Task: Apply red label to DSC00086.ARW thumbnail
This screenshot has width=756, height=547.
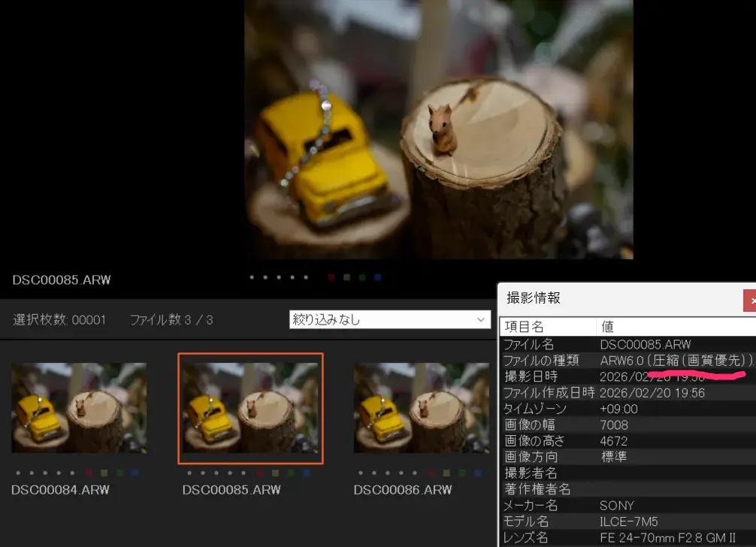Action: 431,473
